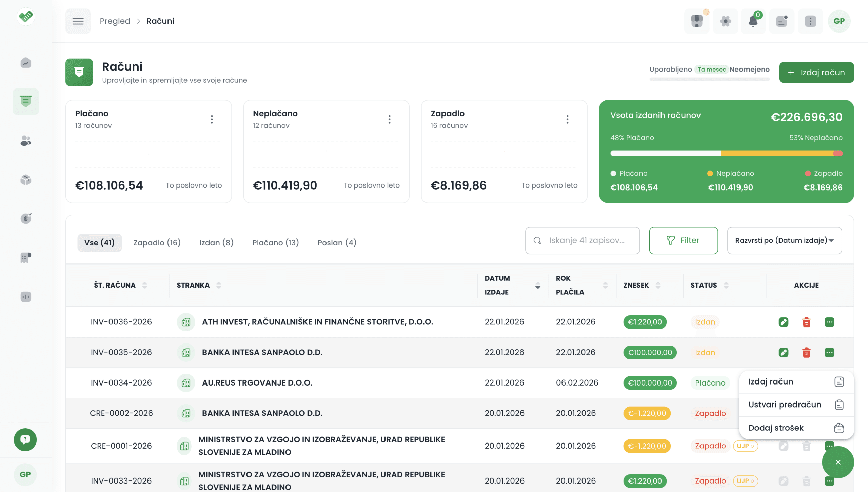Toggle the hamburger sidebar menu

[78, 21]
